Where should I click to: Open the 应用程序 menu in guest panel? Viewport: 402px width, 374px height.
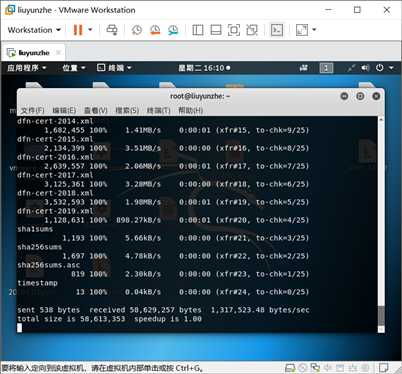27,68
